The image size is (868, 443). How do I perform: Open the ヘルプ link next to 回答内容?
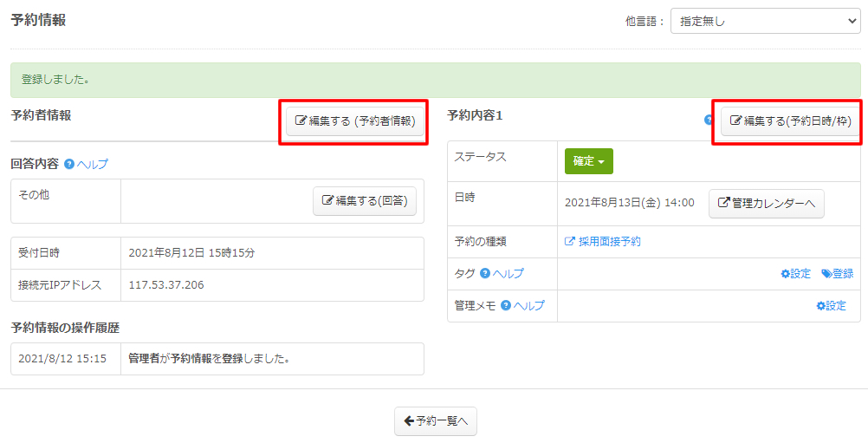93,163
